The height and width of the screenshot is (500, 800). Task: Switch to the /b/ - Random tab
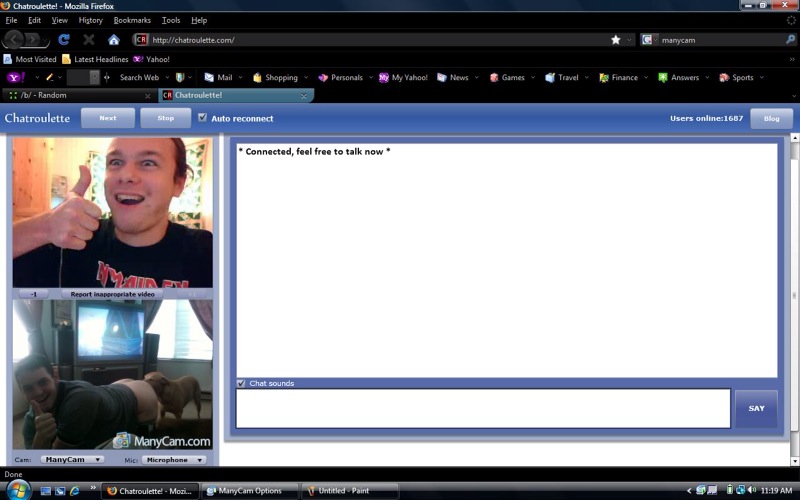pos(75,95)
